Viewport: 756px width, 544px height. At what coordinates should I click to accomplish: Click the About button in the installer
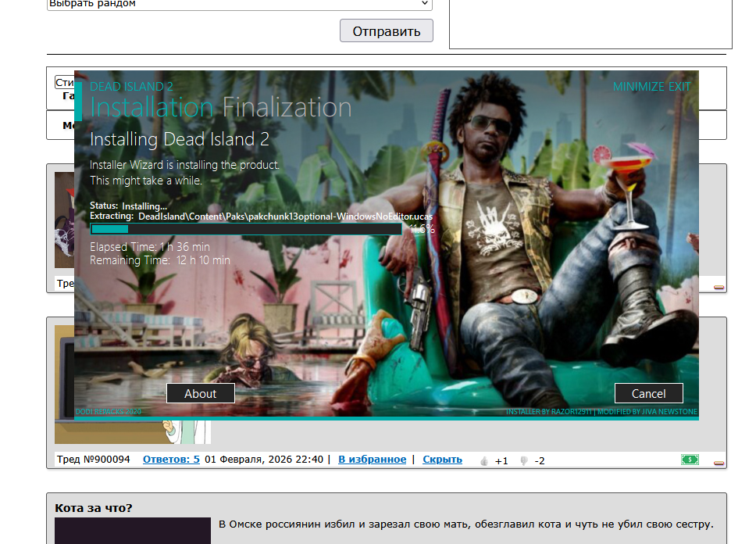(200, 393)
